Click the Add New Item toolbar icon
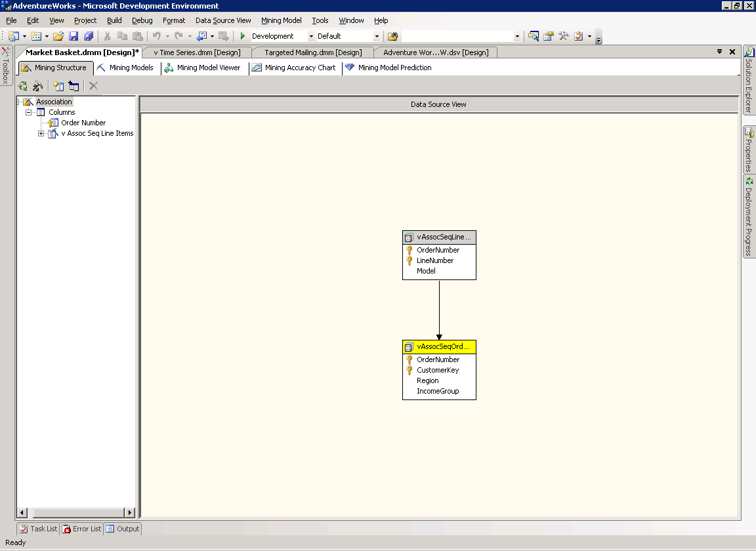The height and width of the screenshot is (551, 756). pyautogui.click(x=36, y=36)
